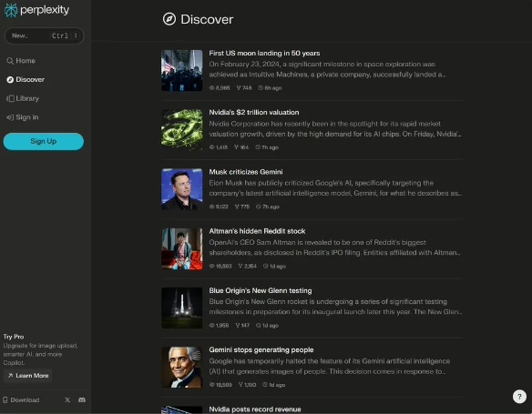Focus the New thread input field
The image size is (532, 414).
click(44, 35)
